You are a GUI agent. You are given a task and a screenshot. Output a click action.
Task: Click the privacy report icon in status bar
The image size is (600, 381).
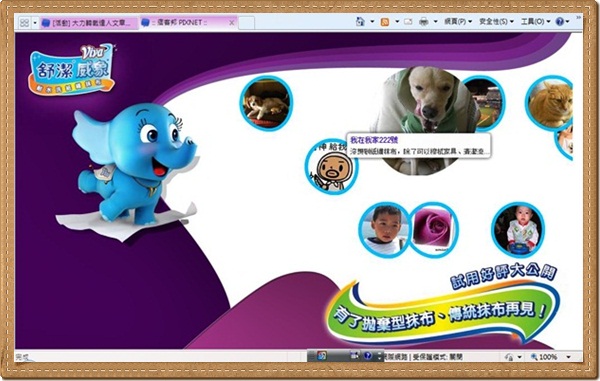pos(509,357)
